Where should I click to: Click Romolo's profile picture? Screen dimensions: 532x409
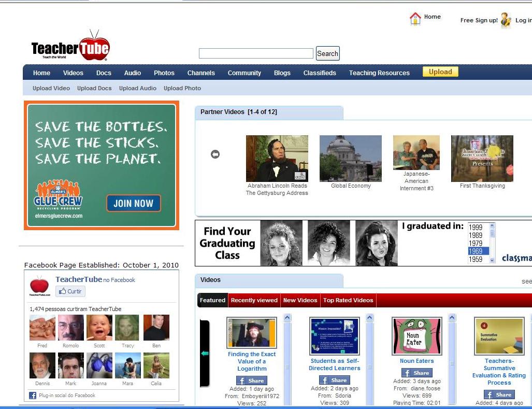pyautogui.click(x=71, y=328)
